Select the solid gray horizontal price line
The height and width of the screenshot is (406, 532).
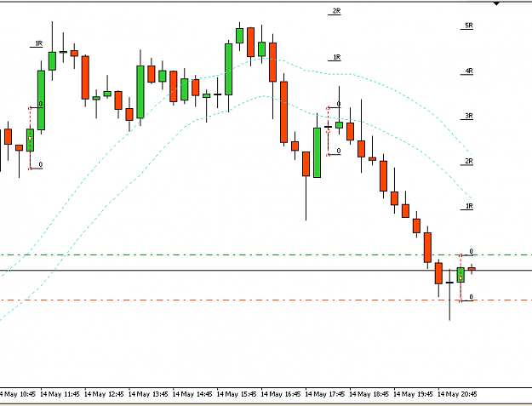[x=266, y=271]
